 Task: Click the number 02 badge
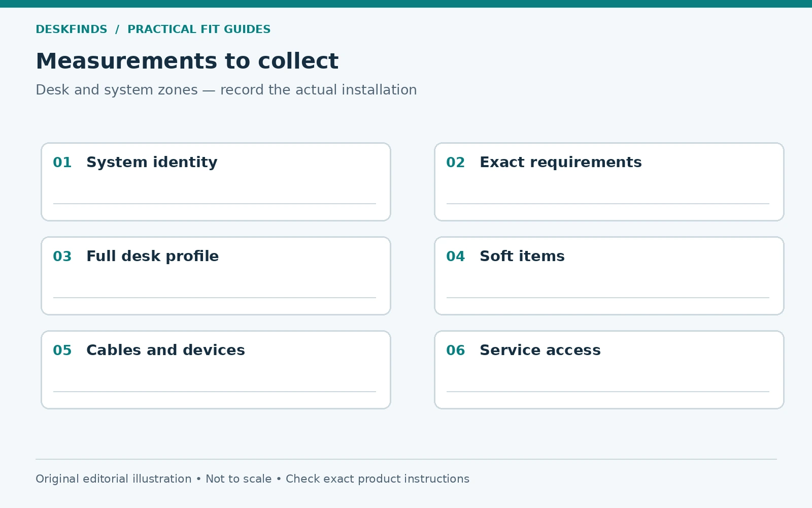pos(456,163)
